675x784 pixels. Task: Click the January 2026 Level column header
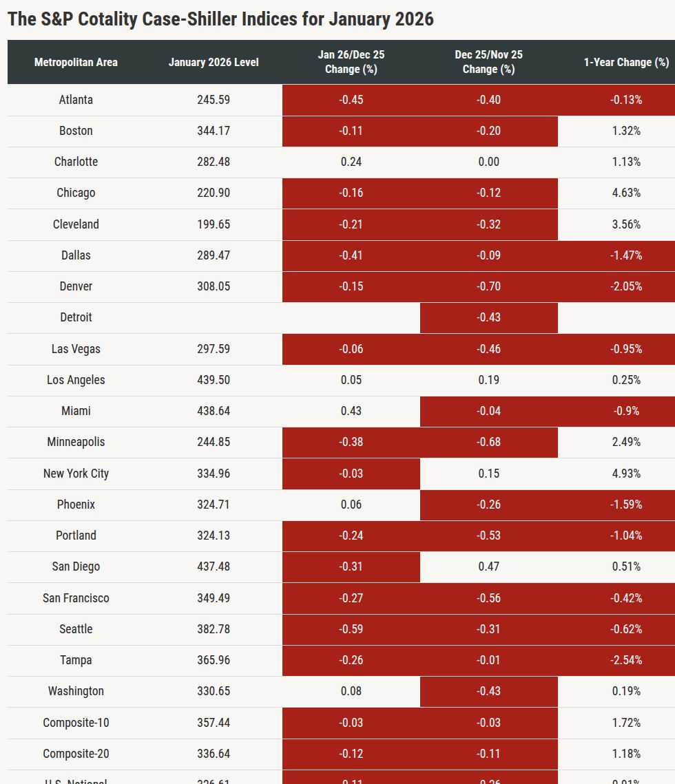214,62
